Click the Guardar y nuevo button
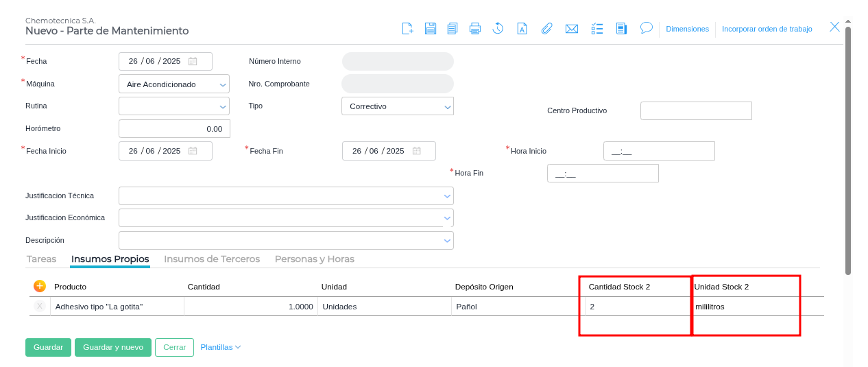 pyautogui.click(x=113, y=347)
